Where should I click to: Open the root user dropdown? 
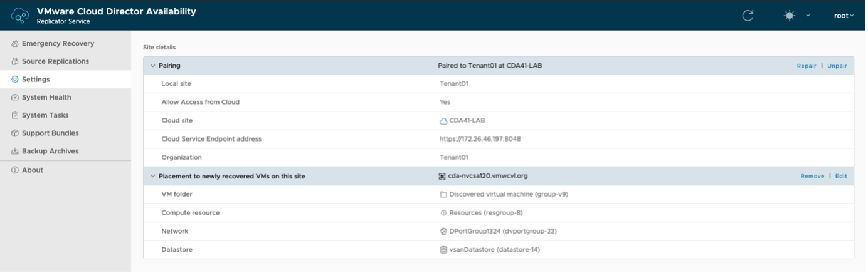click(x=844, y=16)
